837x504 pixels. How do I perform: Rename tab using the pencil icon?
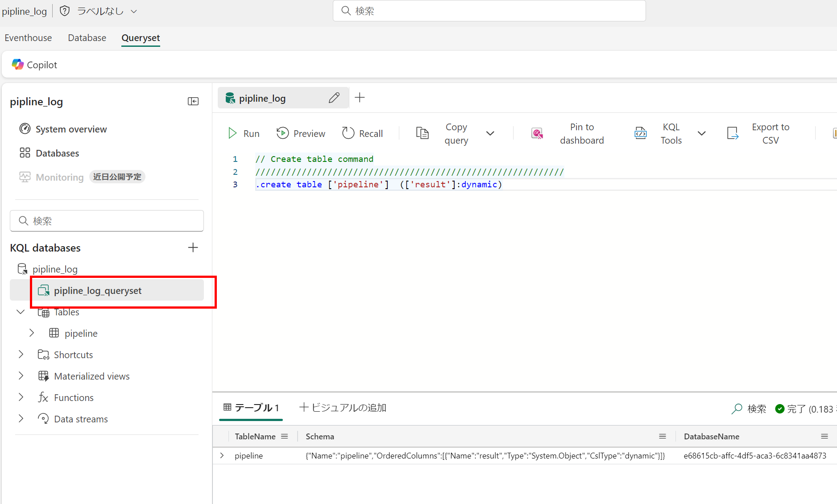(334, 98)
